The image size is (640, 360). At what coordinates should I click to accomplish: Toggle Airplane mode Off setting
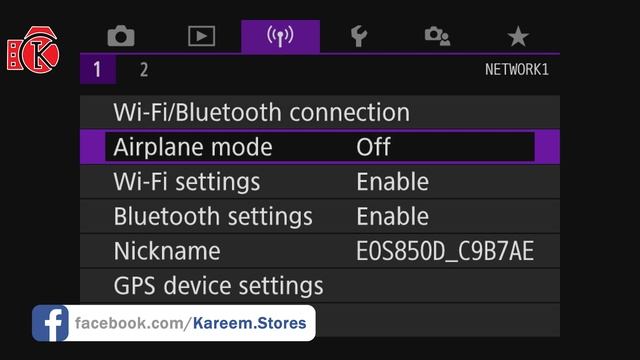click(373, 147)
